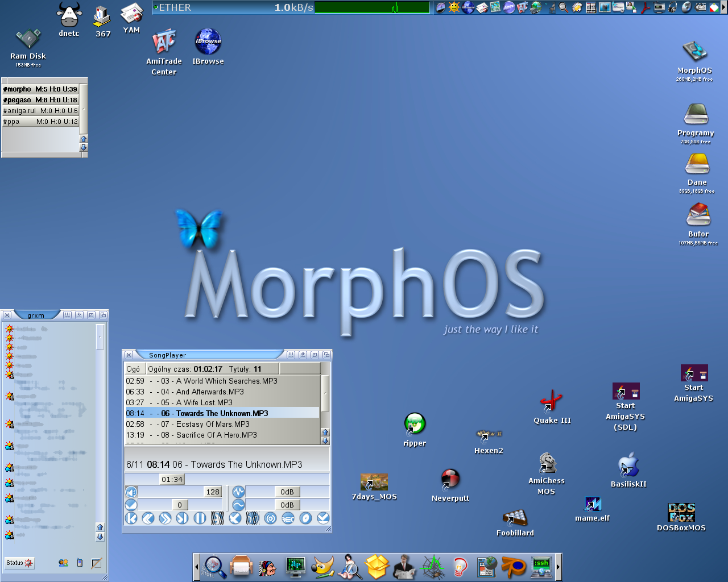Click SongPlayer fast-forward button
The height and width of the screenshot is (582, 728).
[166, 518]
